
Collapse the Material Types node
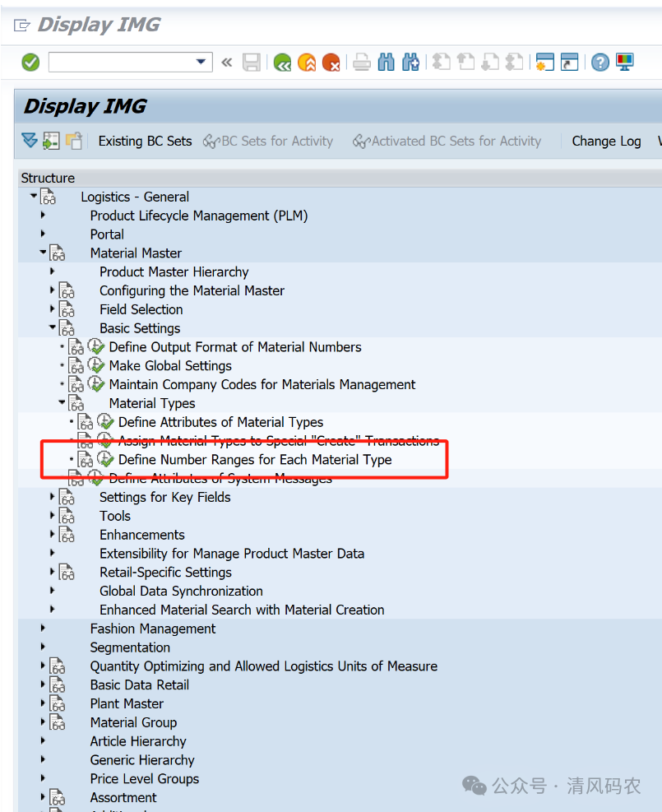61,403
